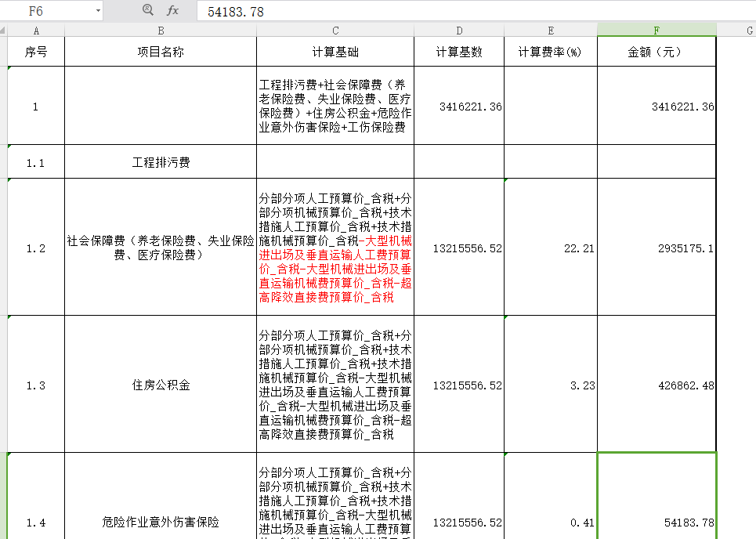The image size is (756, 539).
Task: Select column E header
Action: click(x=551, y=31)
